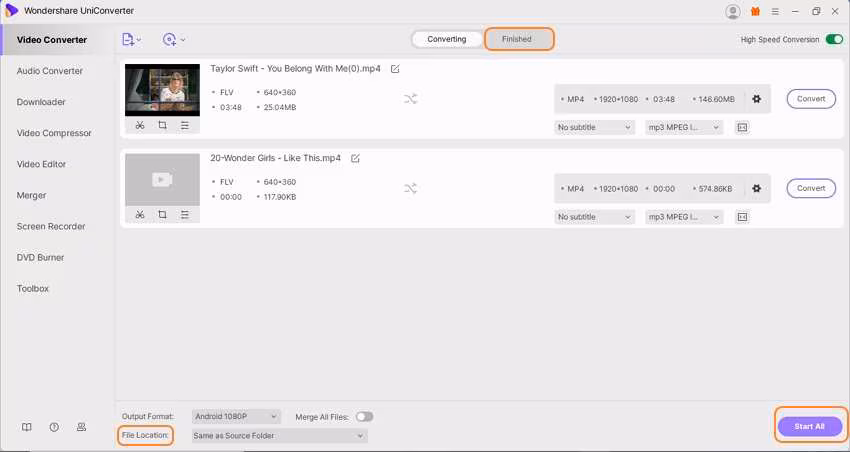Trim the Taylor Swift video with scissors
Image resolution: width=850 pixels, height=452 pixels.
click(140, 125)
